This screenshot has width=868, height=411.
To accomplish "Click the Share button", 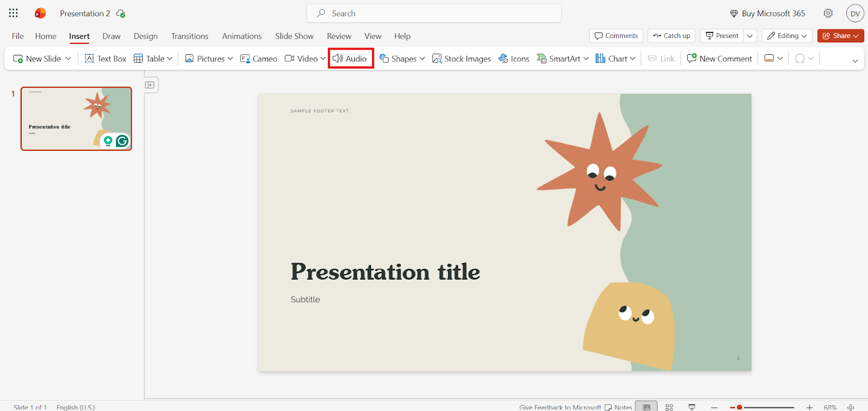I will pyautogui.click(x=840, y=36).
